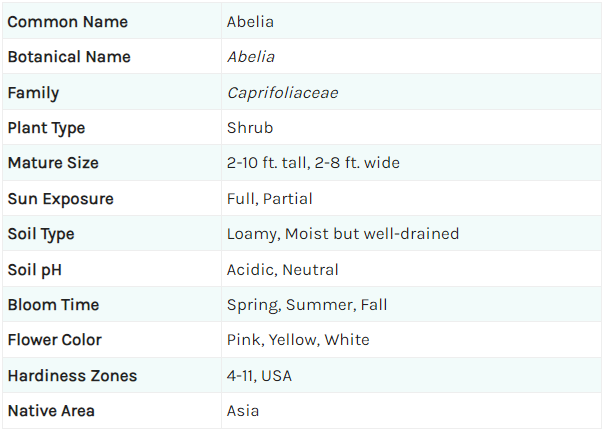Viewport: 605px width, 431px height.
Task: Select the Caprifoliaceae family text
Action: [x=282, y=93]
